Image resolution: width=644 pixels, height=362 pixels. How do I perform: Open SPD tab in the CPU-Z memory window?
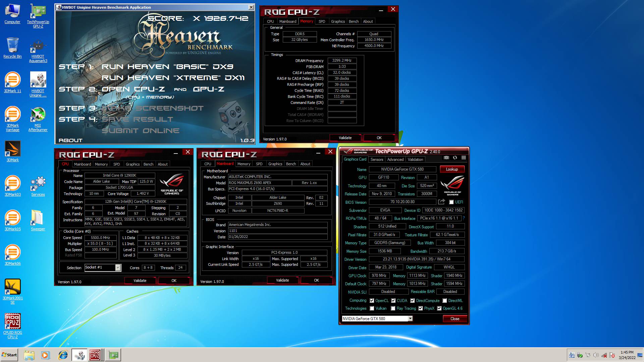[x=322, y=21]
